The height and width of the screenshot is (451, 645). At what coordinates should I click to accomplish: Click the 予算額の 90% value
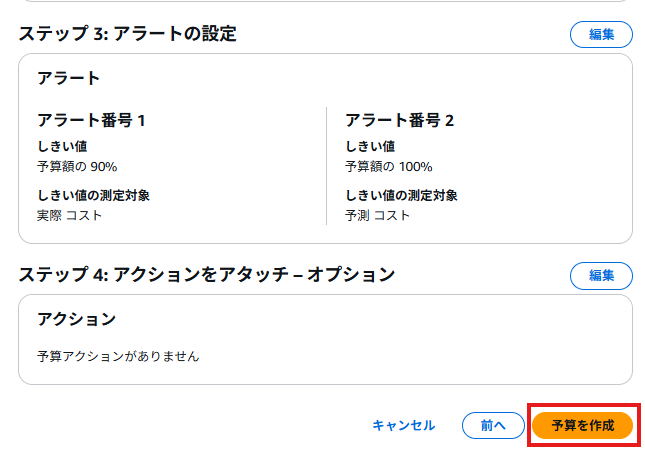[77, 167]
